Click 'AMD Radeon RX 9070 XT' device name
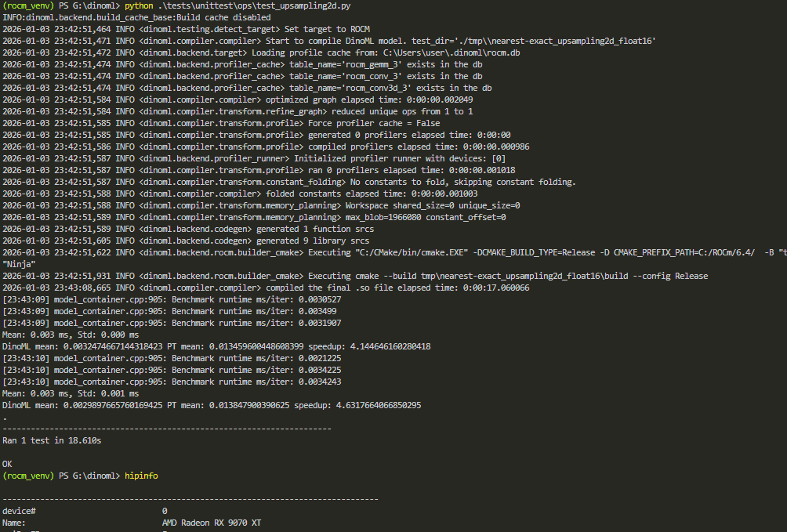Screen dimensions: 787x532 (212, 523)
